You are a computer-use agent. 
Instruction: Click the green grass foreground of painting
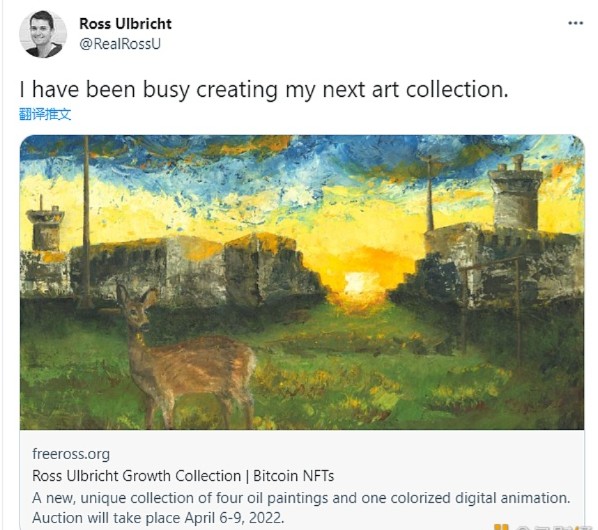[381, 374]
